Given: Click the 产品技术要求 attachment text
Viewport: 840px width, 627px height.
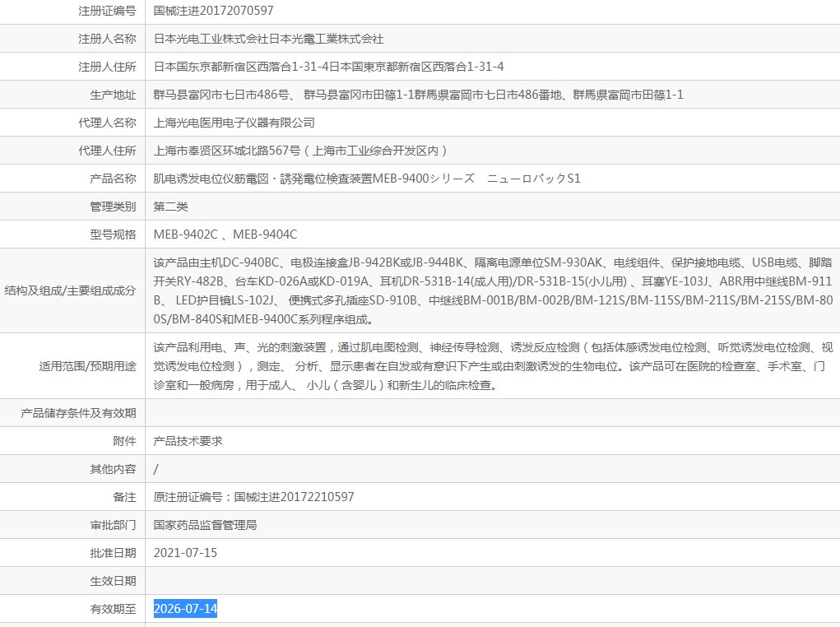Looking at the screenshot, I should tap(188, 441).
